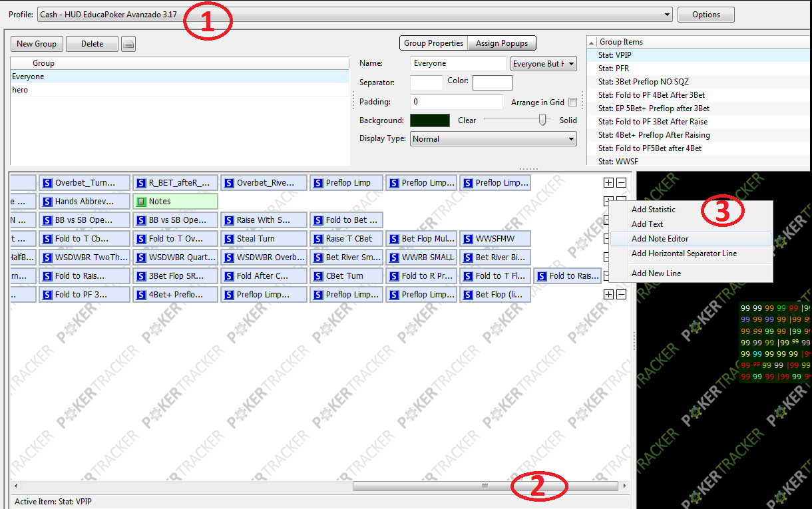Choose Add Note Editor from context menu
812x509 pixels.
click(x=690, y=239)
